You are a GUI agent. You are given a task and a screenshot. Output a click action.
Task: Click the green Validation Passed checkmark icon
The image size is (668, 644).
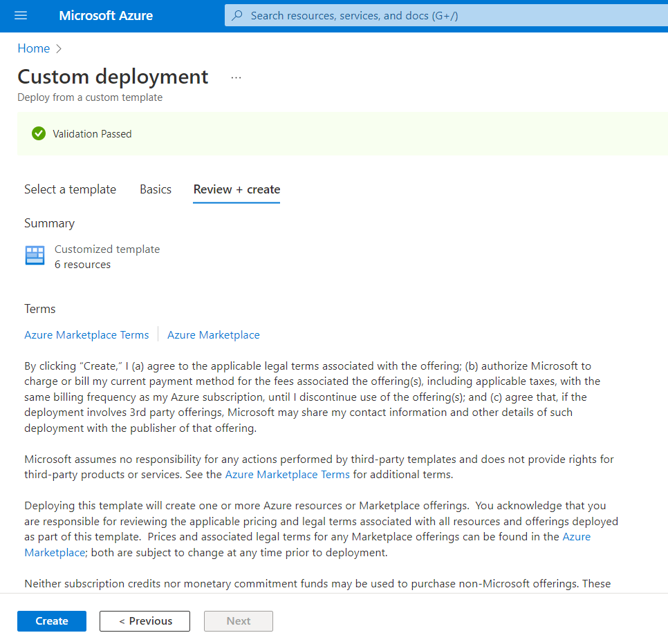coord(39,133)
